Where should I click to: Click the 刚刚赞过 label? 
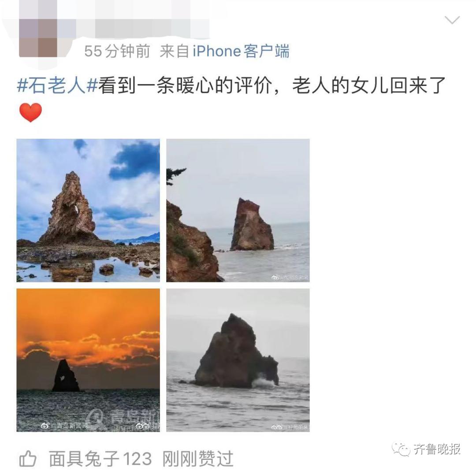tap(198, 459)
